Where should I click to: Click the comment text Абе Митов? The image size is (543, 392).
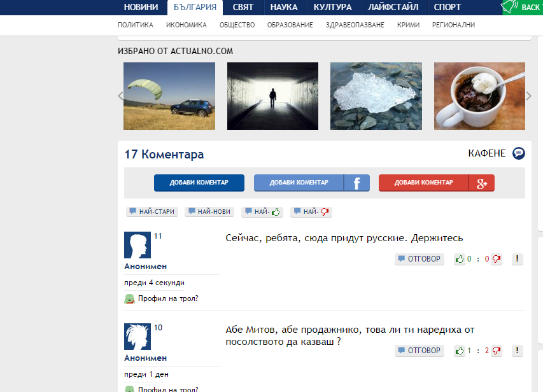click(349, 335)
